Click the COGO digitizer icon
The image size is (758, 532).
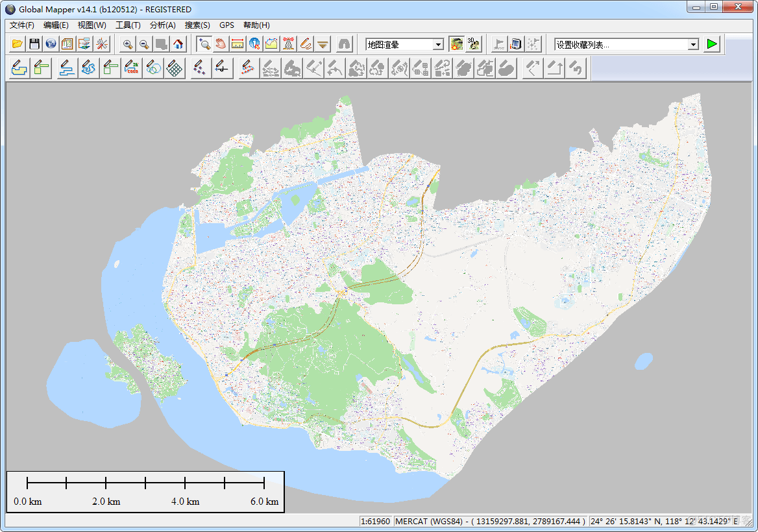pos(132,68)
